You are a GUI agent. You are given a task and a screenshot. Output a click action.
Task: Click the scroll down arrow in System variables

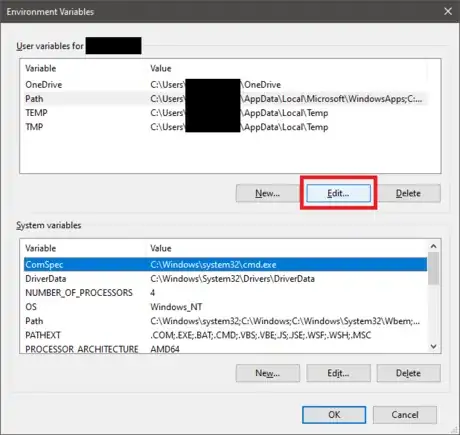pos(433,346)
